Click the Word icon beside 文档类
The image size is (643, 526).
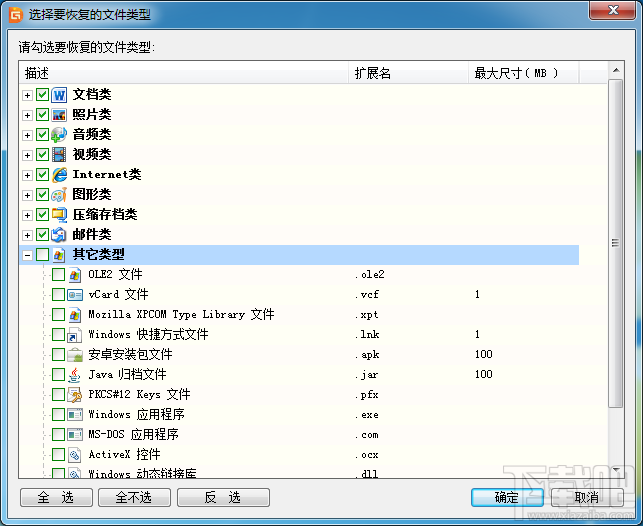pyautogui.click(x=59, y=95)
